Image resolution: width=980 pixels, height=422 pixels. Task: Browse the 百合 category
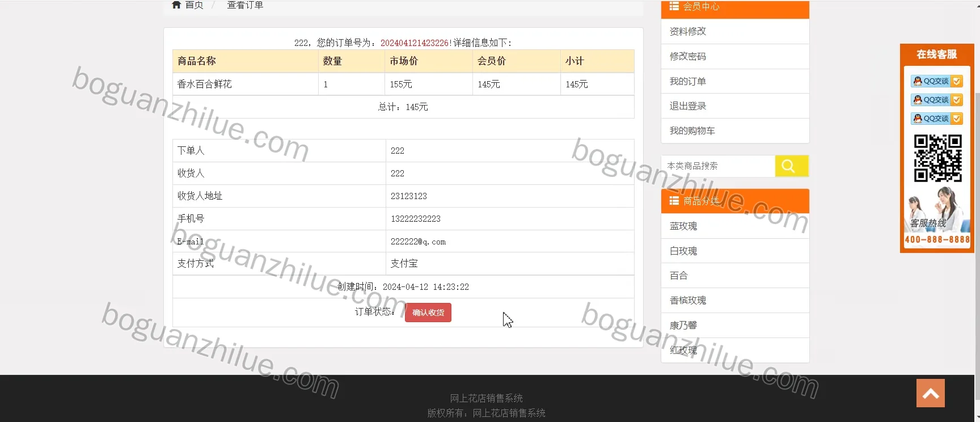735,276
